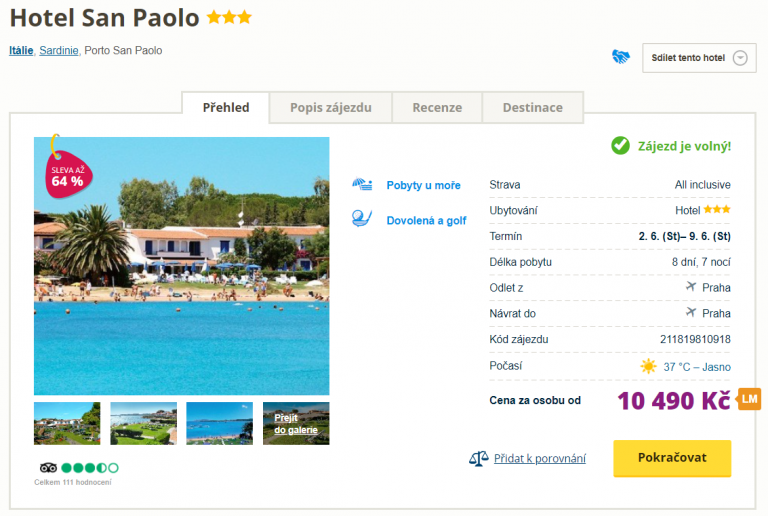Click the scales compare icon
This screenshot has width=768, height=516.
[x=478, y=458]
